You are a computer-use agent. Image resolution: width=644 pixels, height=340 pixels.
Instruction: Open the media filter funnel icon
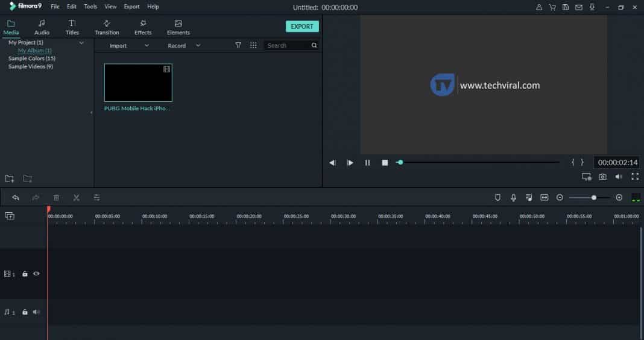pos(238,45)
